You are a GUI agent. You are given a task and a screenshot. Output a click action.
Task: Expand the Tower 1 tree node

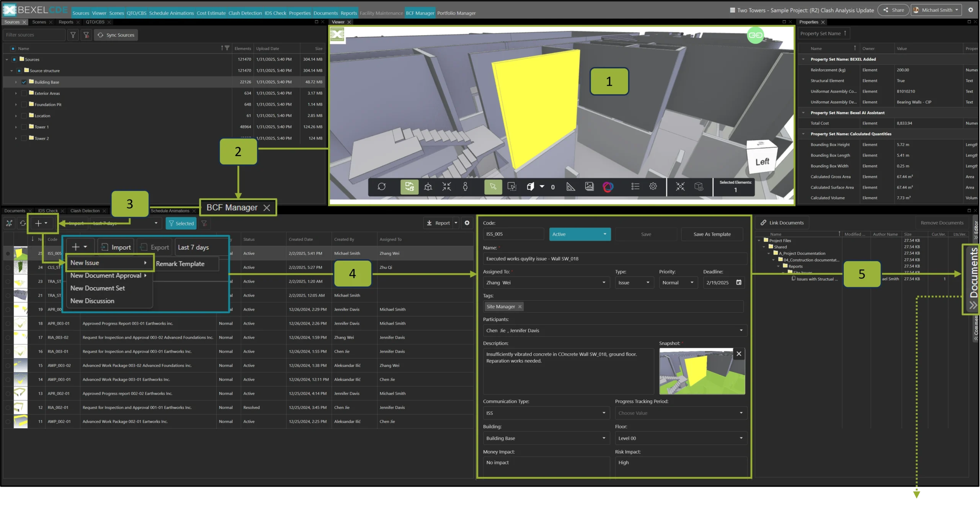coord(16,127)
